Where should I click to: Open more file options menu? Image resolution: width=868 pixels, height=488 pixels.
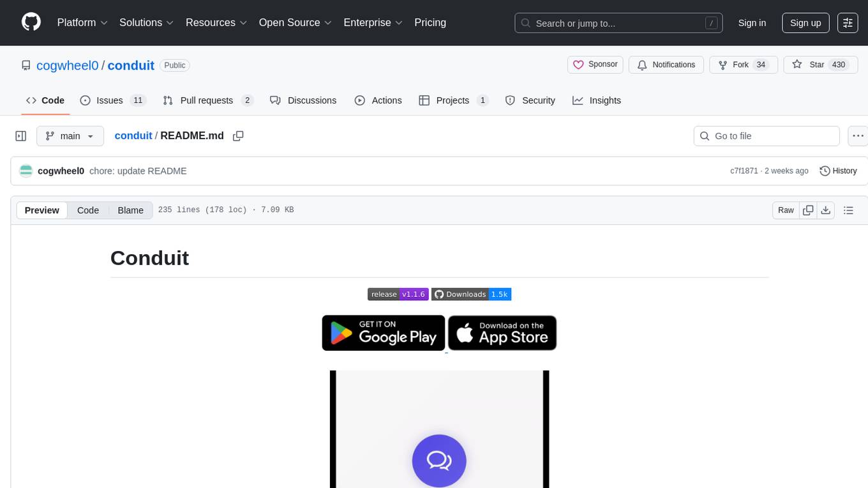click(858, 136)
